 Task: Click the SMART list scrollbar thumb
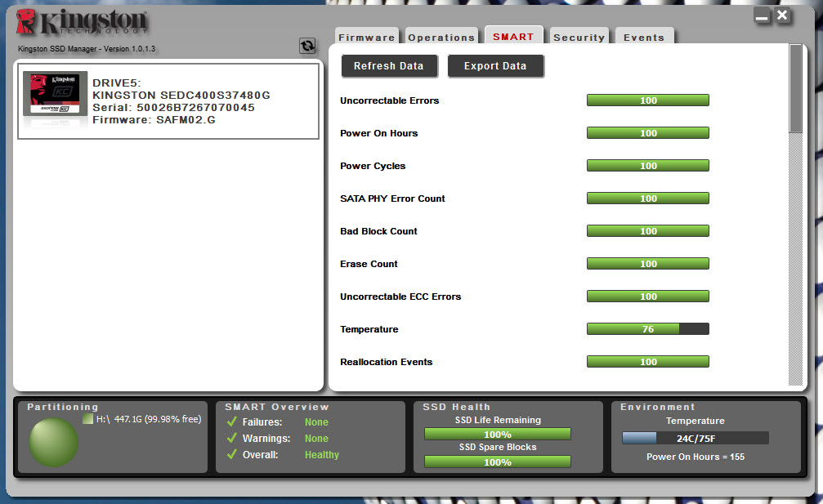(x=796, y=89)
